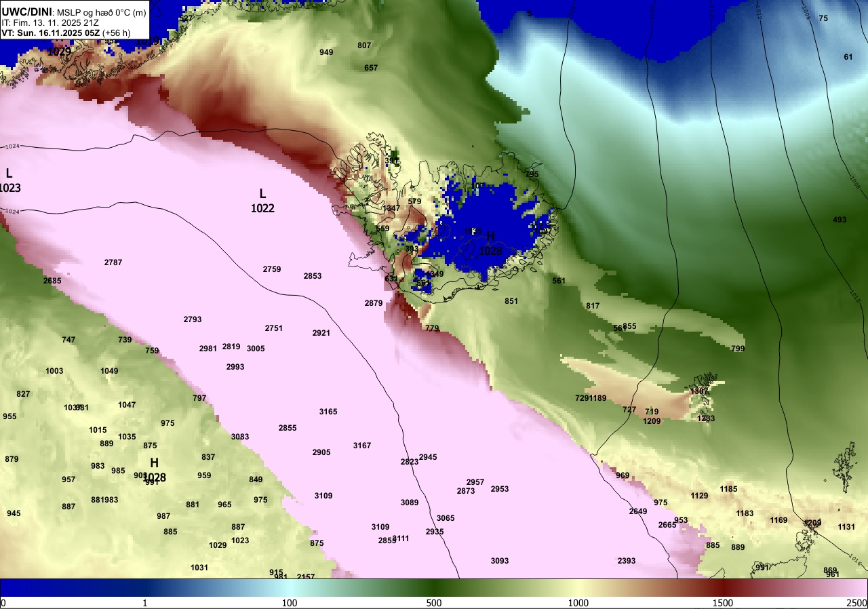Select the value 493 in the east
868x609 pixels.
click(x=840, y=220)
